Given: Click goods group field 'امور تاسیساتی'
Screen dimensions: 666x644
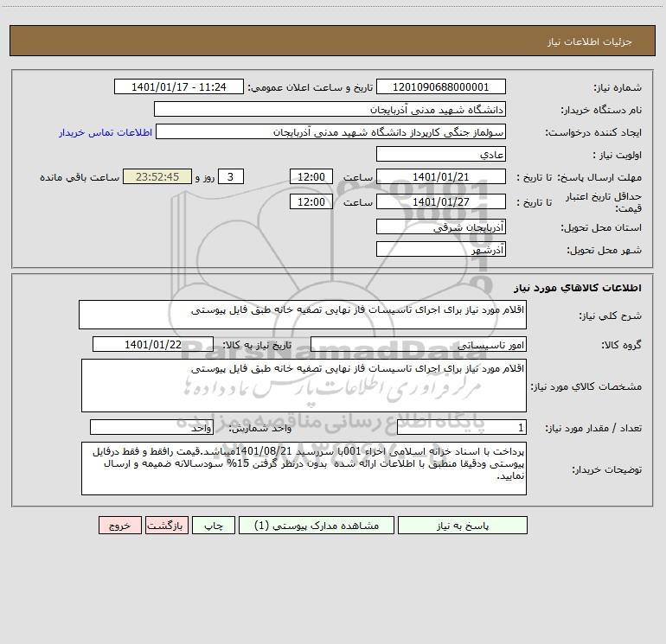Looking at the screenshot, I should 419,344.
